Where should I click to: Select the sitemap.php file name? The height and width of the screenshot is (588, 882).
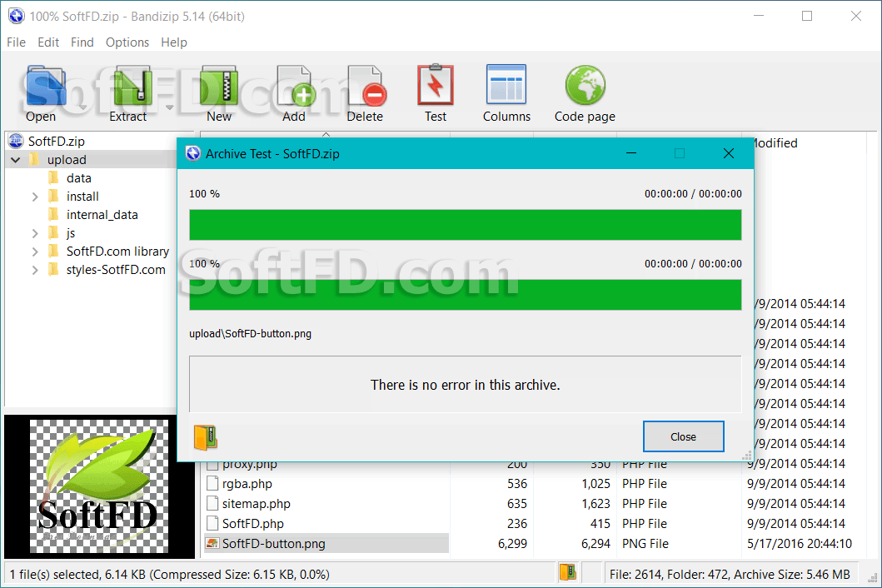(x=256, y=504)
